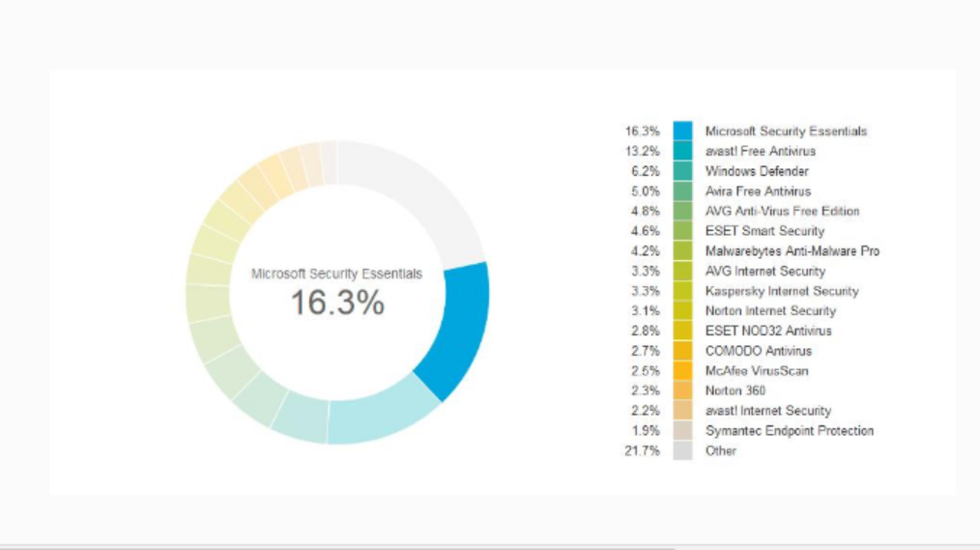Click the 6.2% value in the legend
The image size is (980, 550).
645,171
